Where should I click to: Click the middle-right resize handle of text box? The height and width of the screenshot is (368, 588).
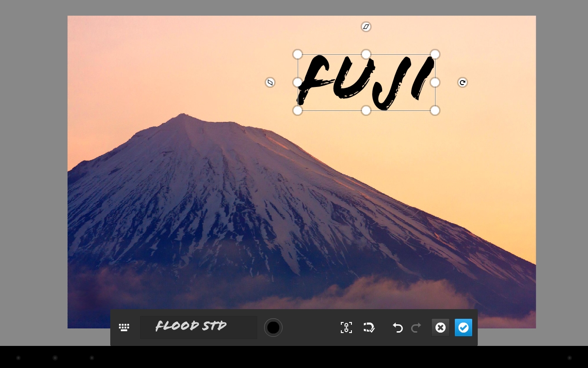tap(435, 82)
